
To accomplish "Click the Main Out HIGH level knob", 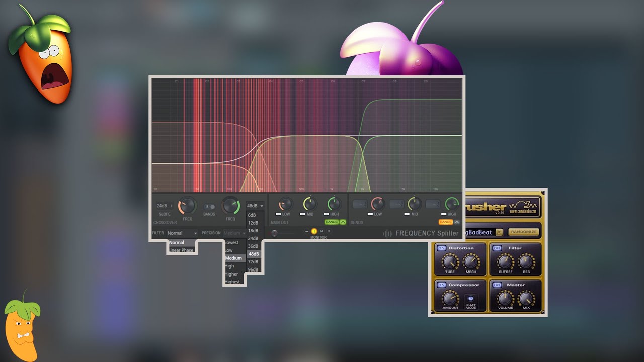I will [x=334, y=204].
